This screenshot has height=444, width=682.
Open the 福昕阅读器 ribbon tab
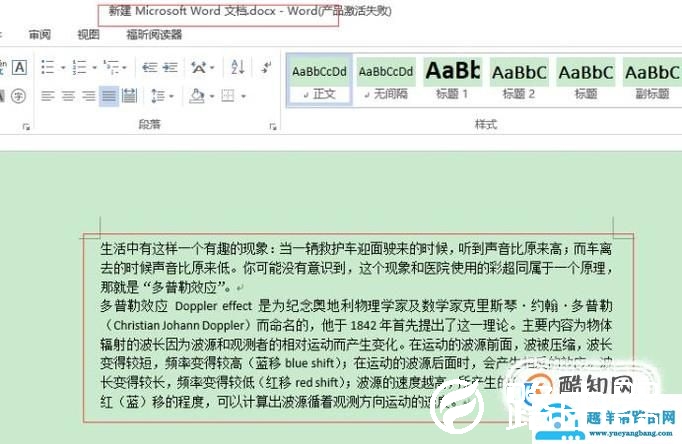(x=154, y=34)
